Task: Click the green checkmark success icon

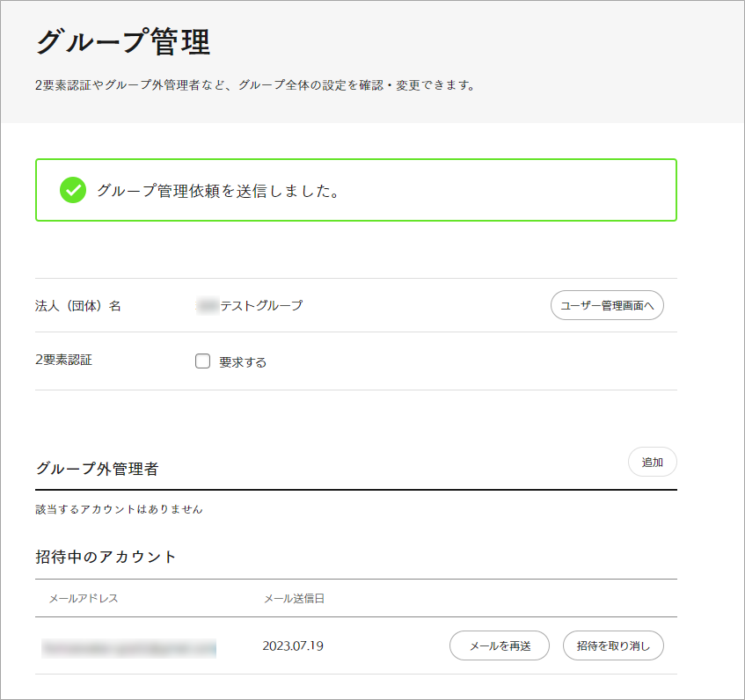Action: pyautogui.click(x=72, y=190)
